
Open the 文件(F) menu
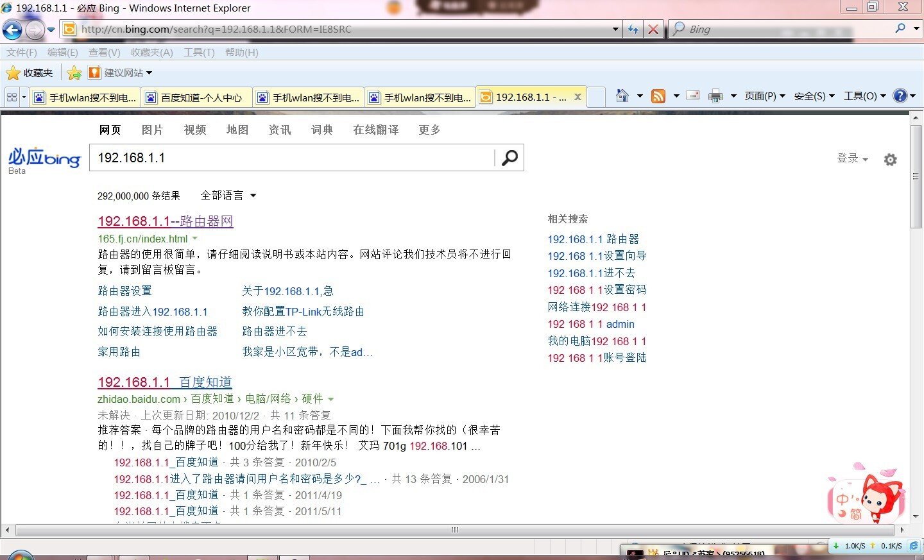22,53
